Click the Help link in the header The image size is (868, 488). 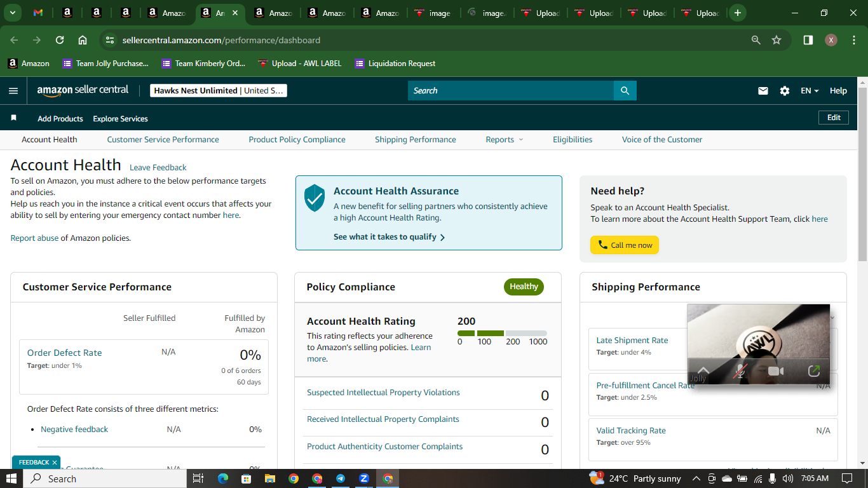[x=838, y=91]
